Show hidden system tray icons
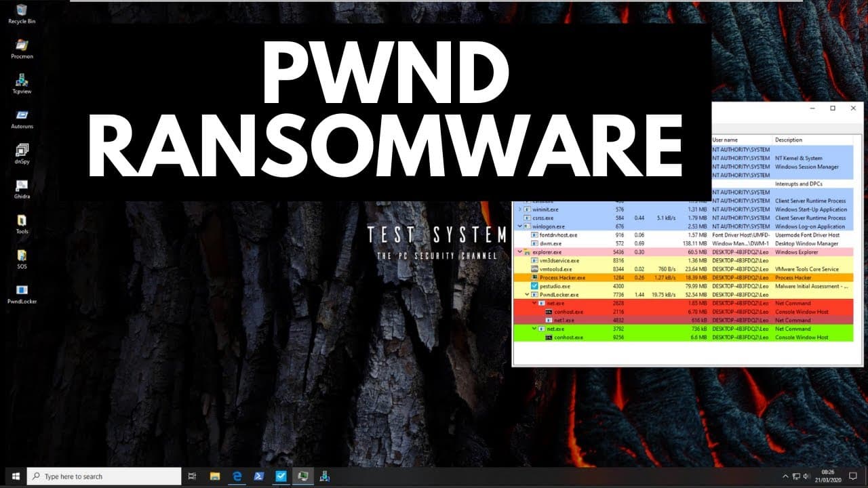Screen dimensions: 868x488 click(x=785, y=476)
